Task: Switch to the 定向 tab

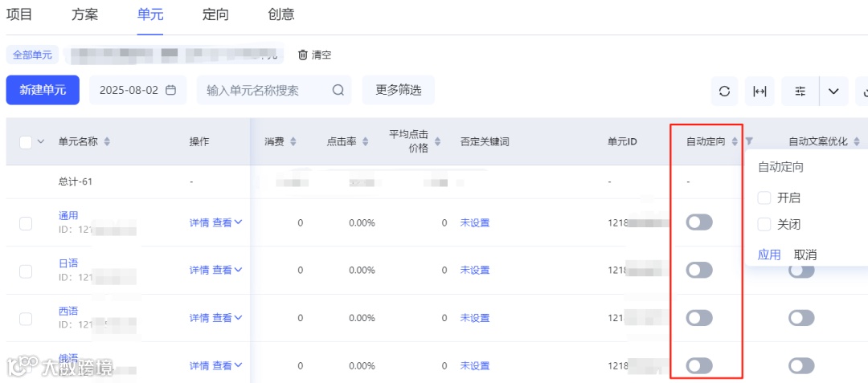Action: coord(215,14)
